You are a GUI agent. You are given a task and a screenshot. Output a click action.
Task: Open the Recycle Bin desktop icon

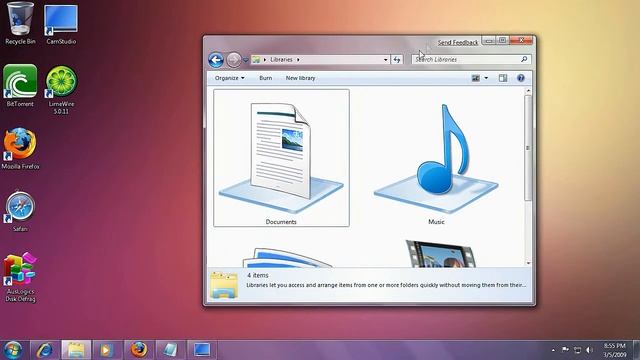click(20, 23)
